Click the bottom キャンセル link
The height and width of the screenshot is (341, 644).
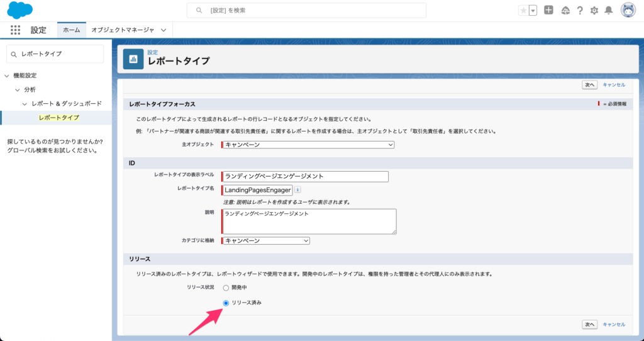coord(614,324)
